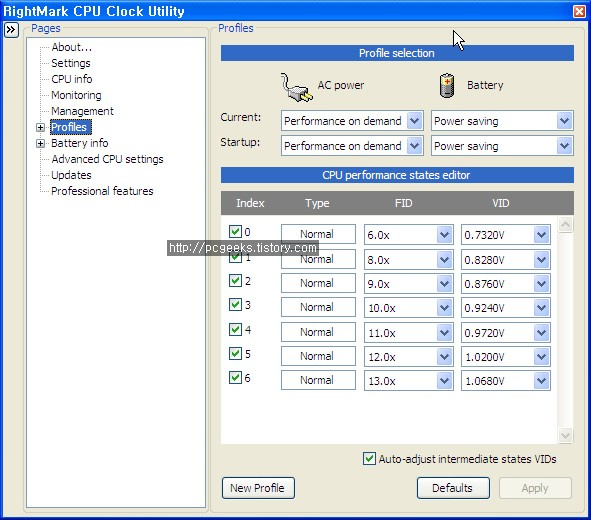
Task: Open the 8.0x FID dropdown
Action: 445,260
